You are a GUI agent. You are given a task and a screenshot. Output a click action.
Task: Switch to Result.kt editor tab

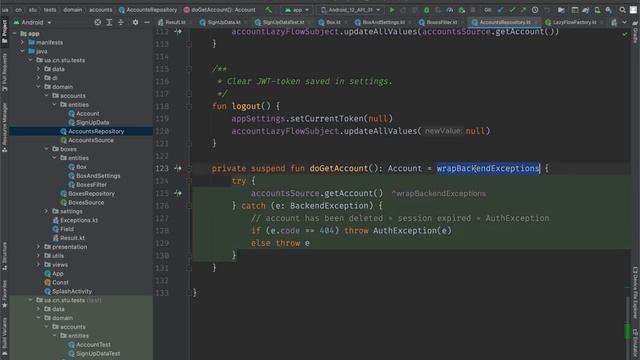(x=172, y=22)
